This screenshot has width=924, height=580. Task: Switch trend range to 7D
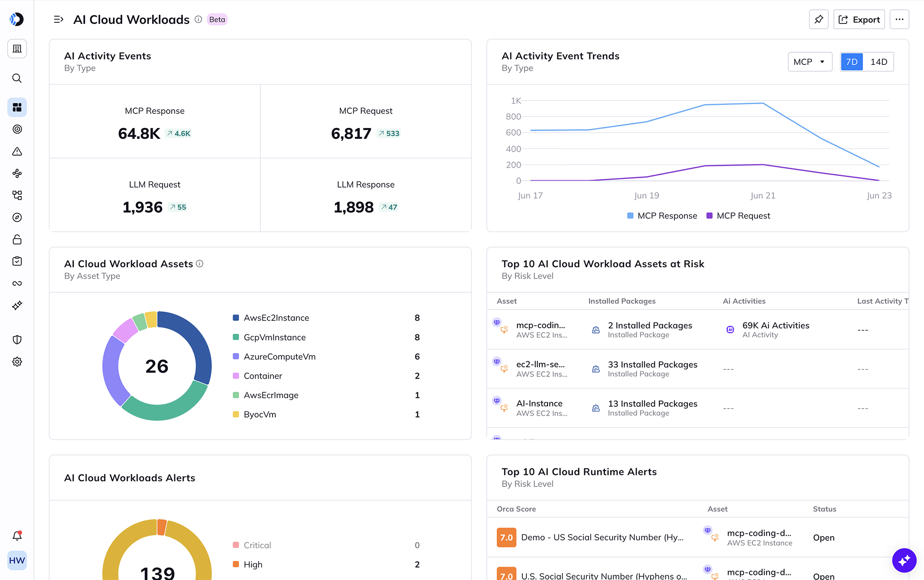(852, 62)
